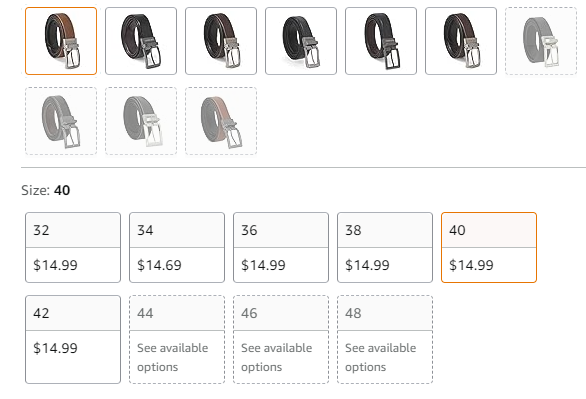Image resolution: width=586 pixels, height=399 pixels.
Task: Select the sixth belt color thumbnail
Action: pos(461,41)
